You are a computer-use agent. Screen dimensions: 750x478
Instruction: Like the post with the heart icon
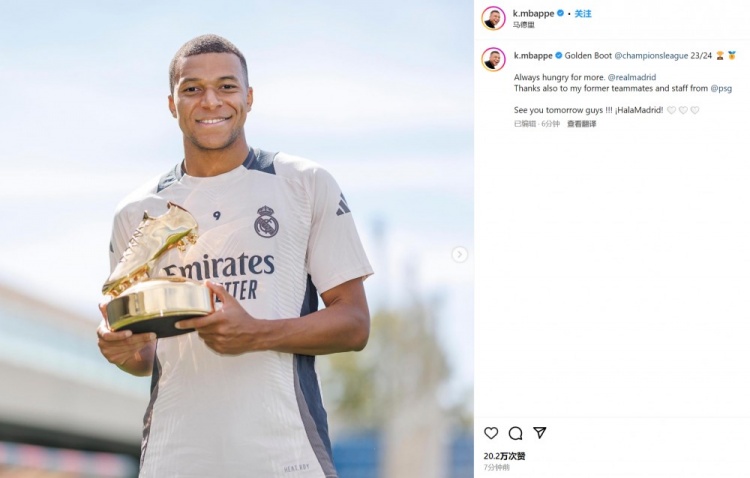[x=491, y=433]
